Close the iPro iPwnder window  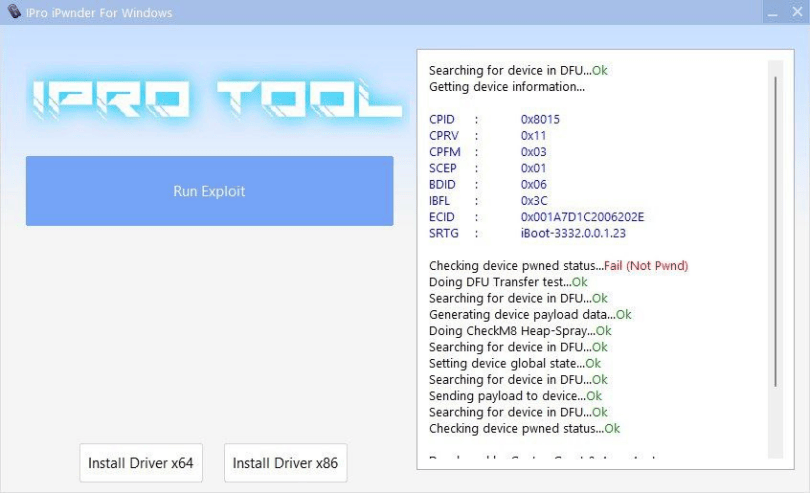coord(798,12)
